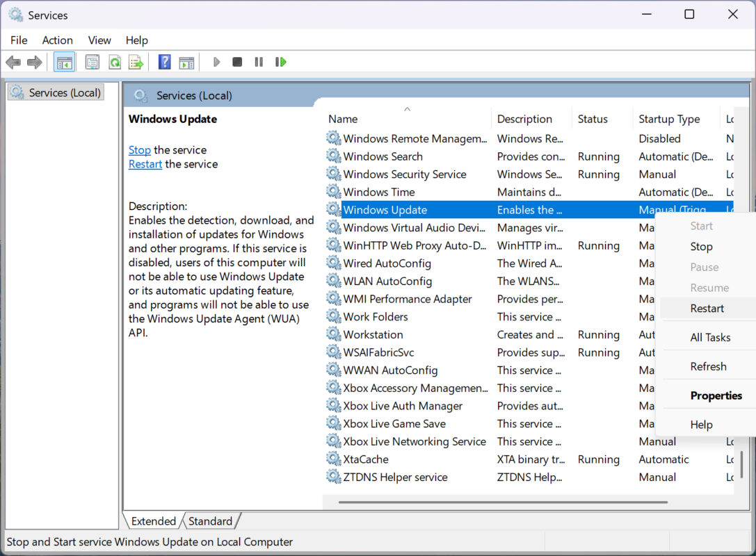Viewport: 756px width, 556px height.
Task: Click the gear icon of ZTDNS Helper service
Action: click(x=333, y=477)
